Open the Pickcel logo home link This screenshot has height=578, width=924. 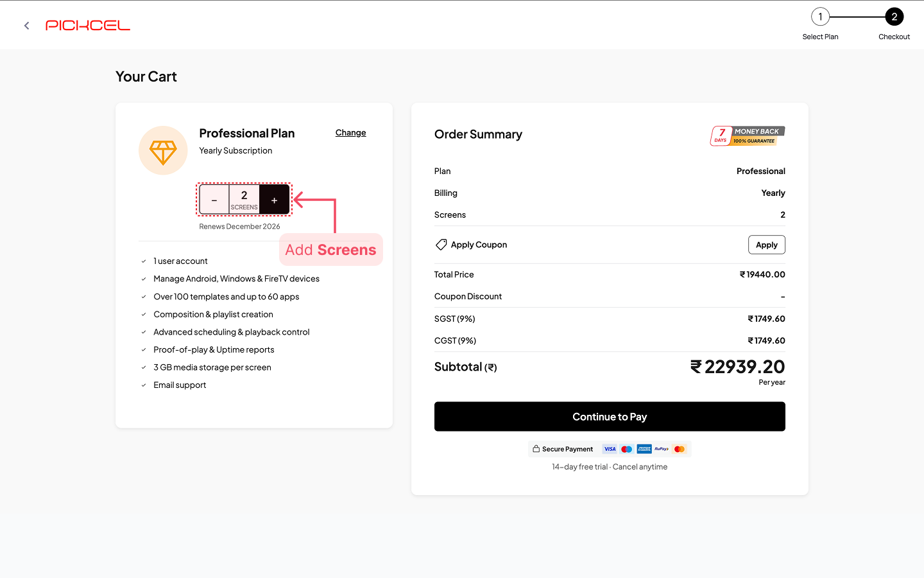(x=88, y=26)
